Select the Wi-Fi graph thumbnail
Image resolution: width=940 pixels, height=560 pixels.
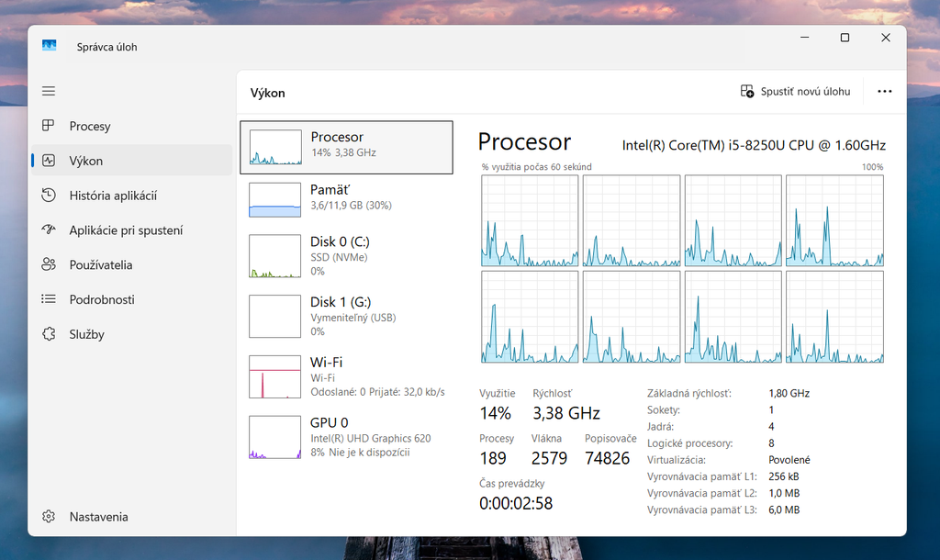(274, 376)
